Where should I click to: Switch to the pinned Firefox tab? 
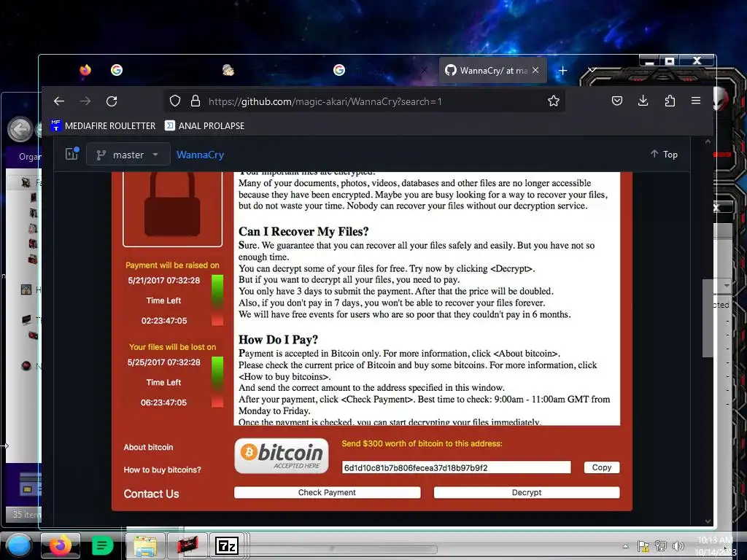[85, 71]
